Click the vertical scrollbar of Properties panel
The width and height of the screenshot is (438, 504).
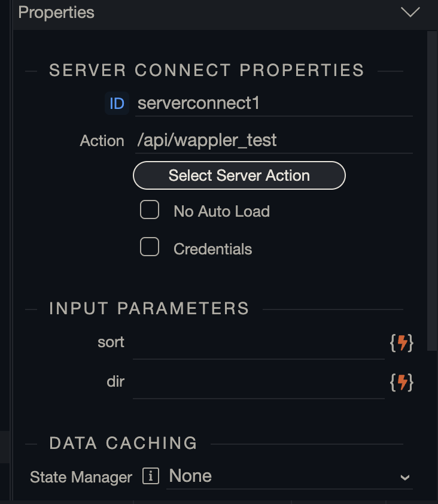[x=432, y=180]
